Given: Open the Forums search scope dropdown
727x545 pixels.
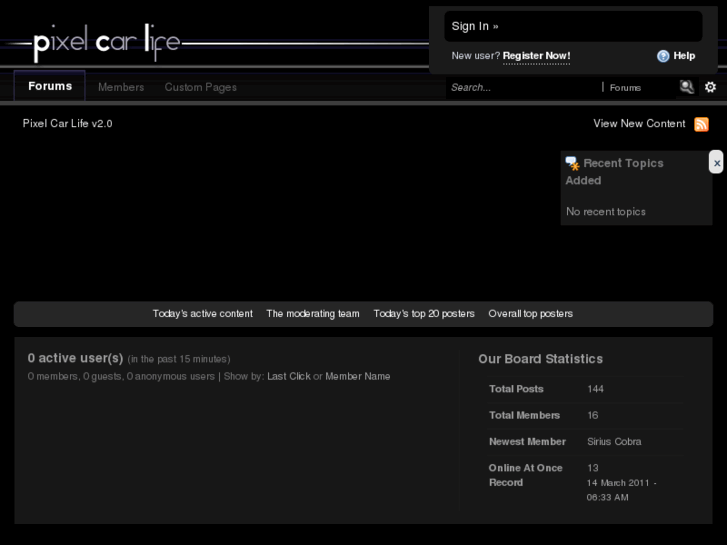Looking at the screenshot, I should point(625,88).
